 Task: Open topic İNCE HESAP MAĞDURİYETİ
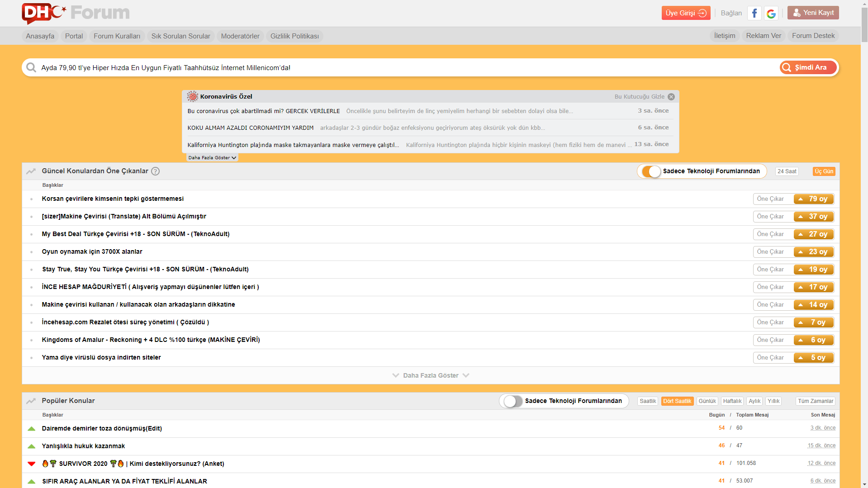150,287
